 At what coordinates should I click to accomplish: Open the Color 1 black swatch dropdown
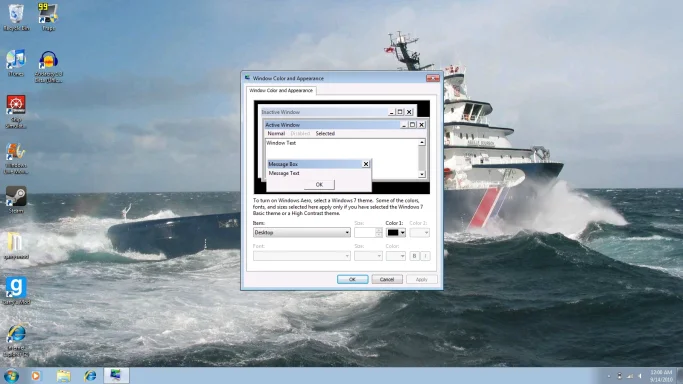[396, 232]
